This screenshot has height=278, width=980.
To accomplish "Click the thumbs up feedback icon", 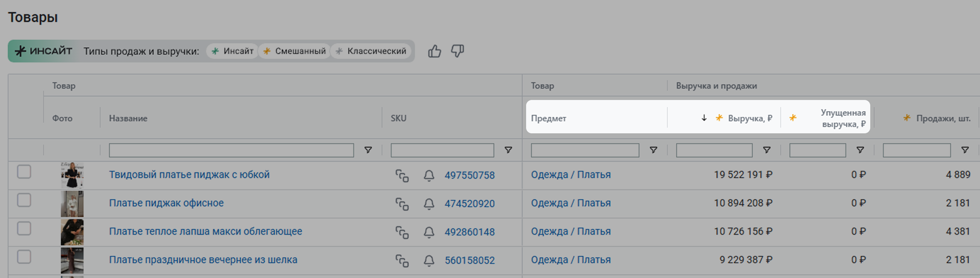I will [434, 51].
